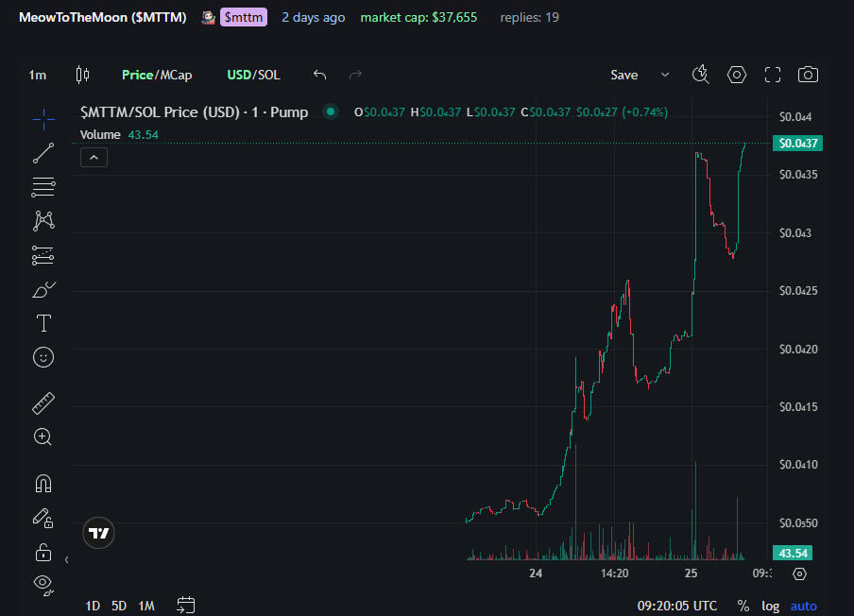854x616 pixels.
Task: Activate the zoom in tool
Action: coord(43,436)
